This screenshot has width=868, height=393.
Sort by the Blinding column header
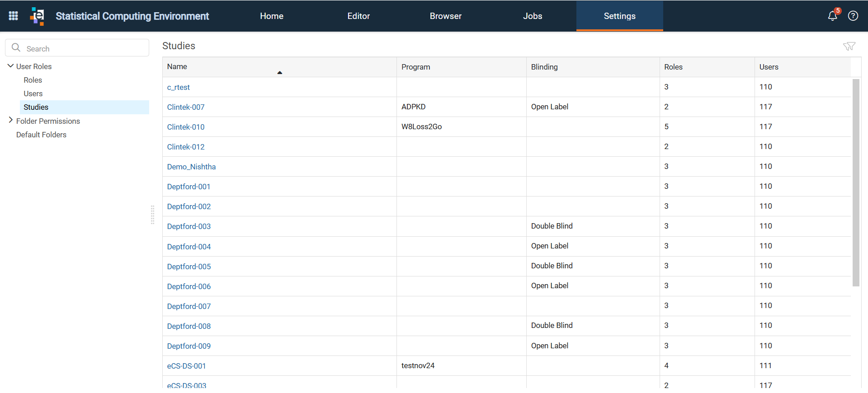(593, 67)
